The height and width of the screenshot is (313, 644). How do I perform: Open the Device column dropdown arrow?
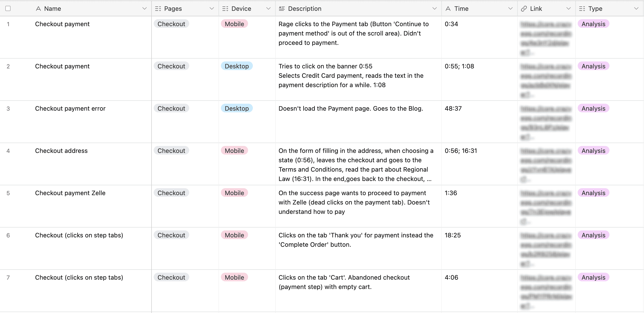(x=268, y=8)
